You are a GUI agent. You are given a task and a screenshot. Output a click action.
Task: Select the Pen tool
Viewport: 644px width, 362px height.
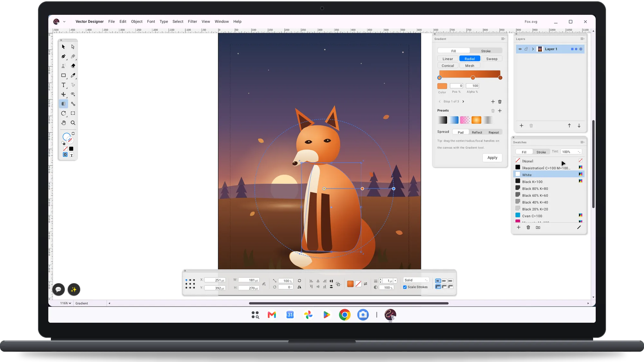[63, 56]
